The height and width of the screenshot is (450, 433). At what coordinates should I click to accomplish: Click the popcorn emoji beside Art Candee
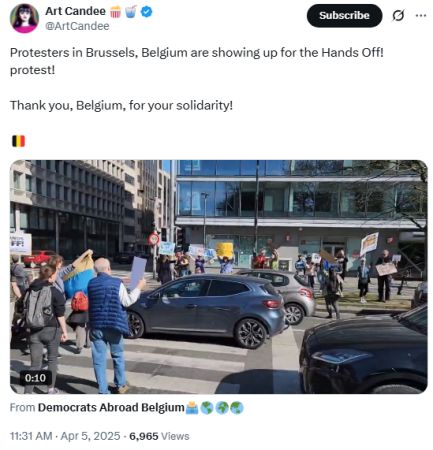pos(115,12)
